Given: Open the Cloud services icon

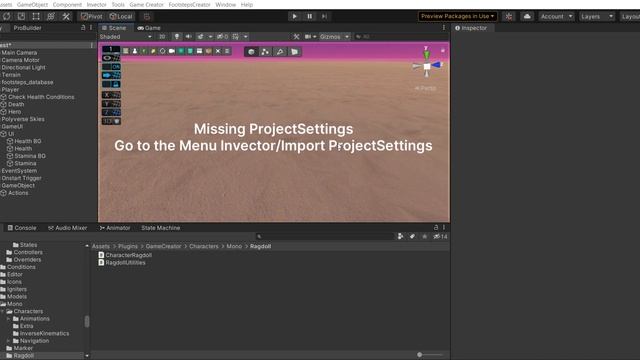Looking at the screenshot, I should pos(527,16).
